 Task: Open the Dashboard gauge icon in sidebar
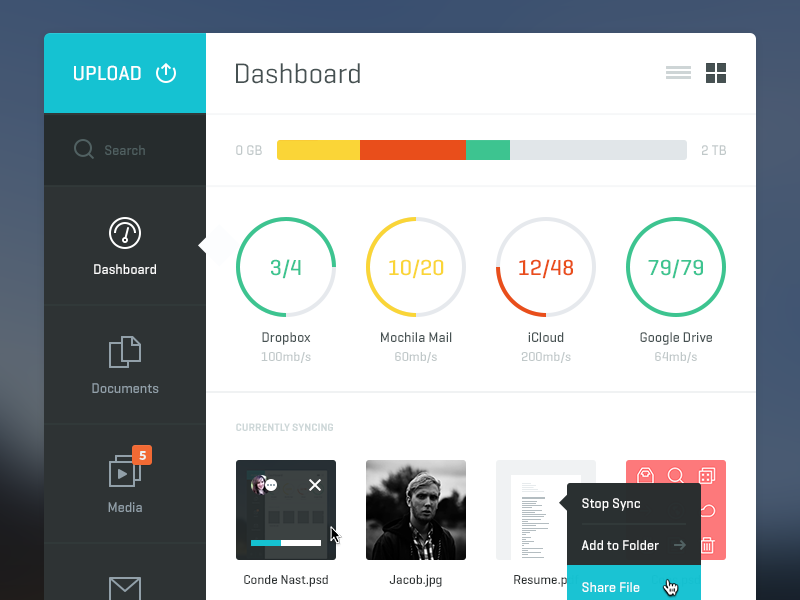coord(124,233)
